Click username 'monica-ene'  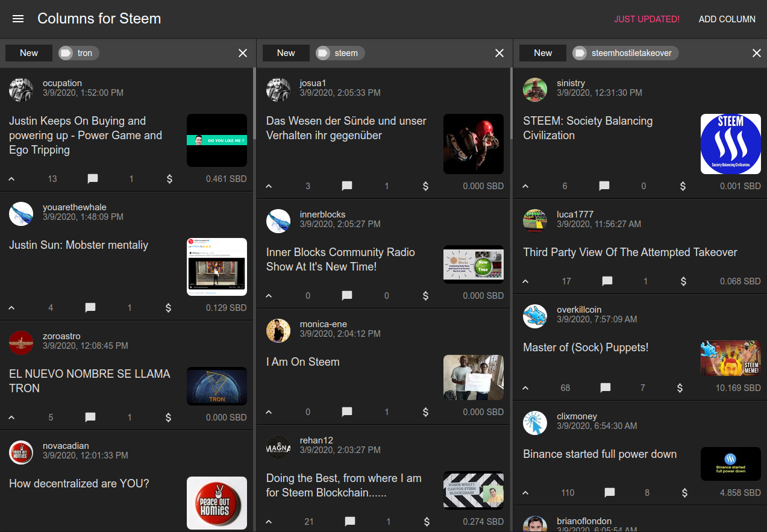pyautogui.click(x=324, y=324)
